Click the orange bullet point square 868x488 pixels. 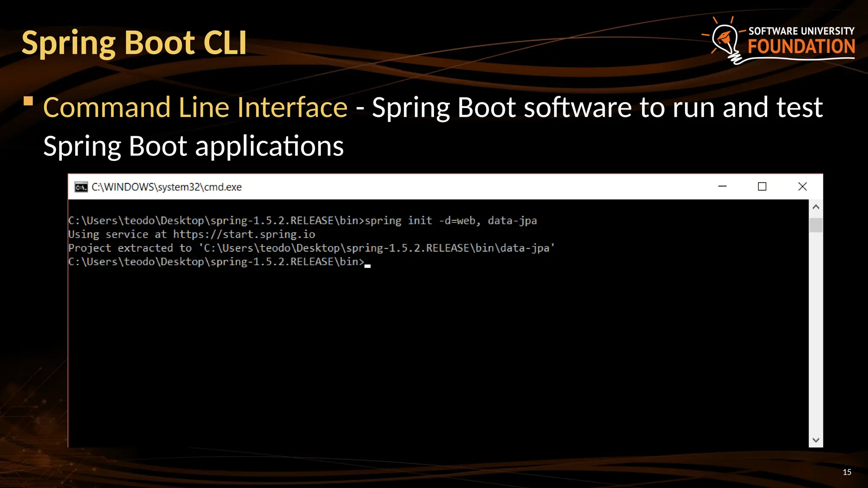pos(28,101)
